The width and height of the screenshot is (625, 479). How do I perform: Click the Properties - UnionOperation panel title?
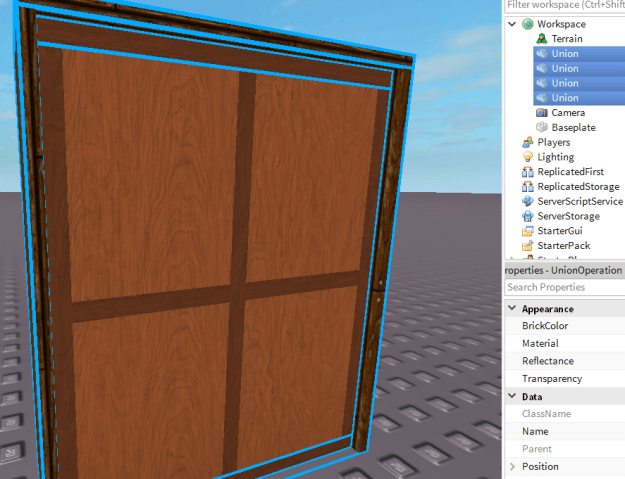[x=563, y=270]
